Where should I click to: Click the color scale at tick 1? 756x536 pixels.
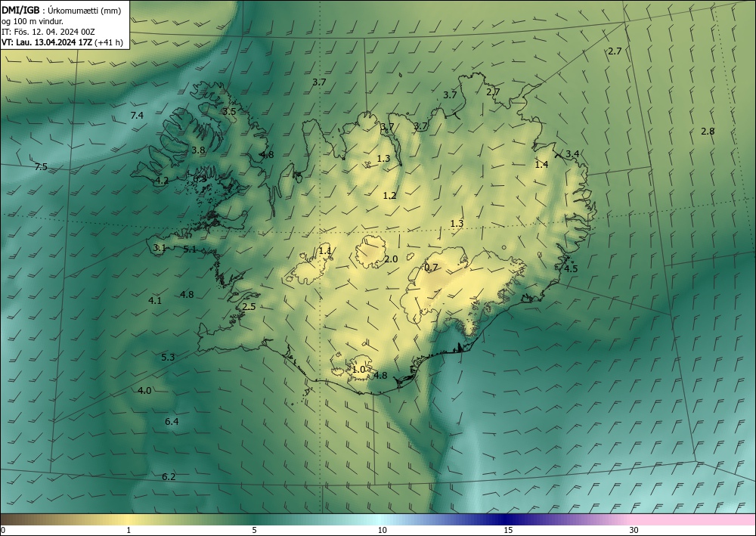(x=129, y=530)
